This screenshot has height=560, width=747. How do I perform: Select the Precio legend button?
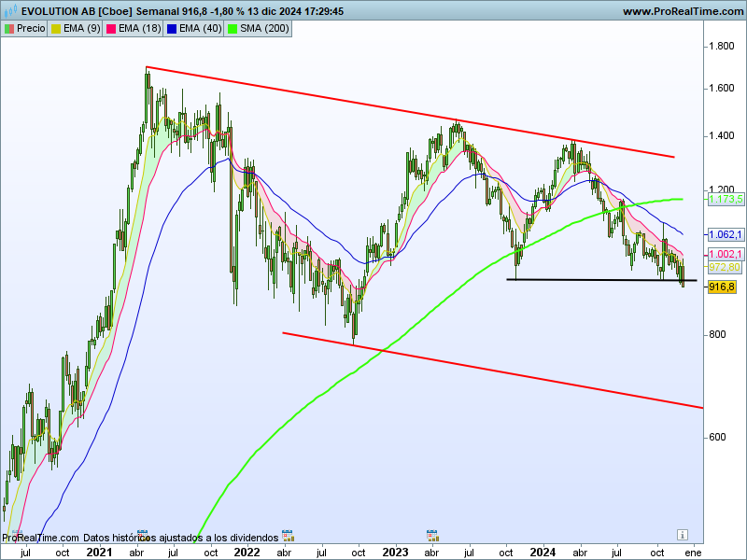[25, 29]
